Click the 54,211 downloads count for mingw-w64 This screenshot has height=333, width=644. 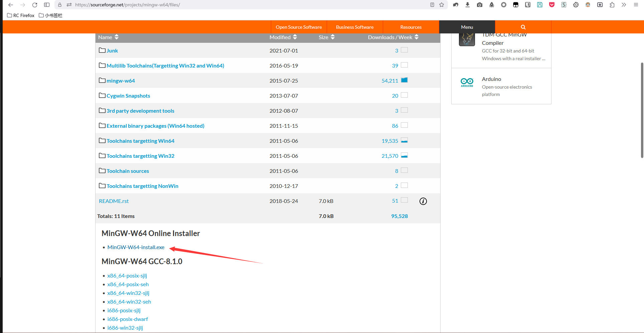(390, 81)
